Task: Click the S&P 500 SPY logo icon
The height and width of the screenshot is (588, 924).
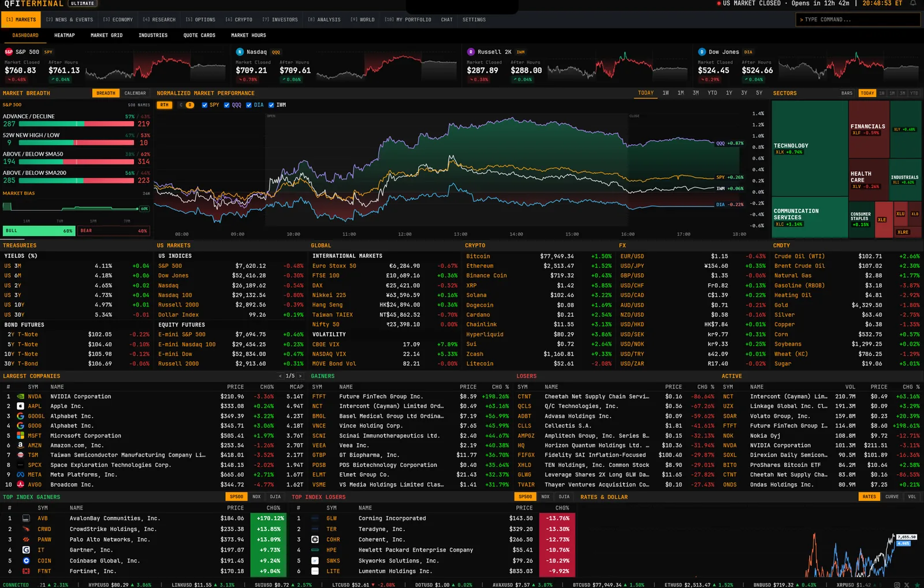Action: [x=9, y=52]
